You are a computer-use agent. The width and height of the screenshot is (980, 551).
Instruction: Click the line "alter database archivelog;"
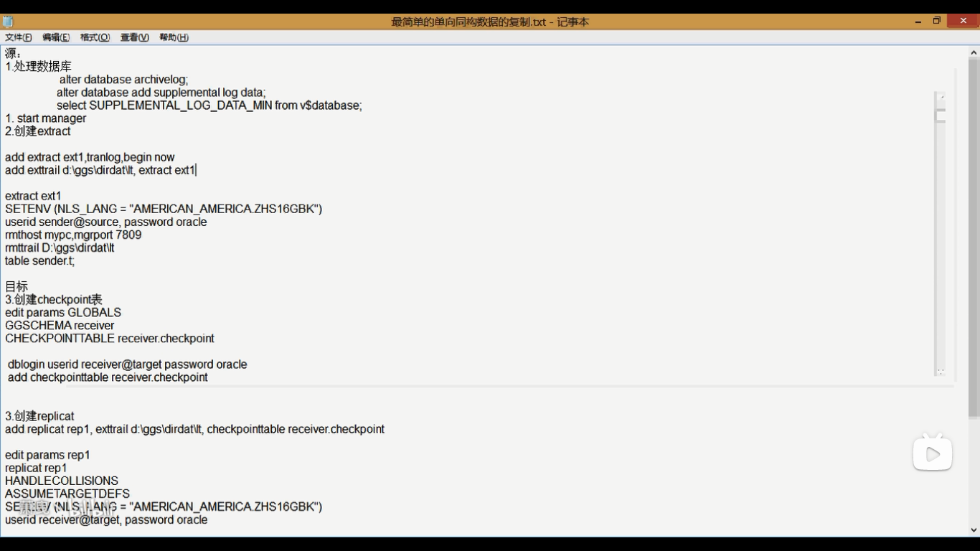tap(123, 80)
